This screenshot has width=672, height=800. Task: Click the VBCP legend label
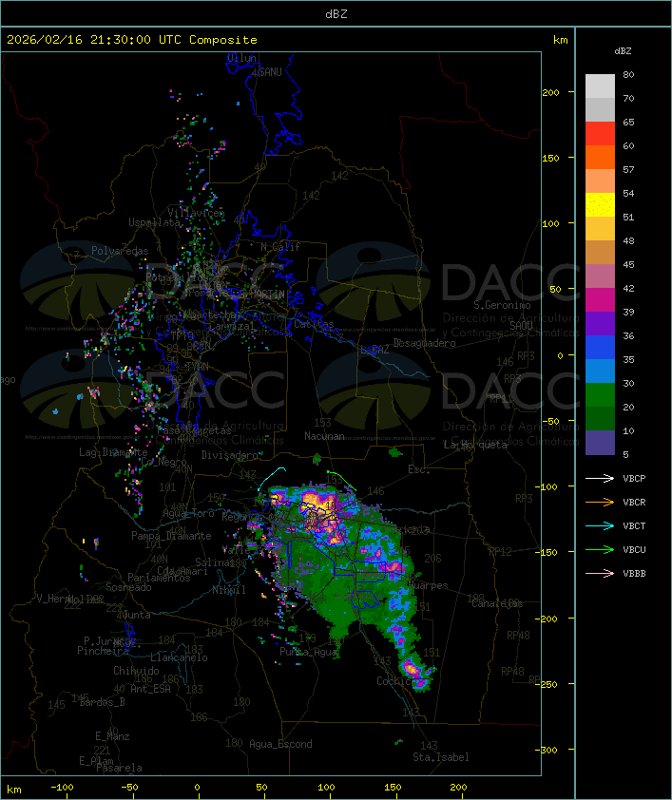tap(634, 479)
